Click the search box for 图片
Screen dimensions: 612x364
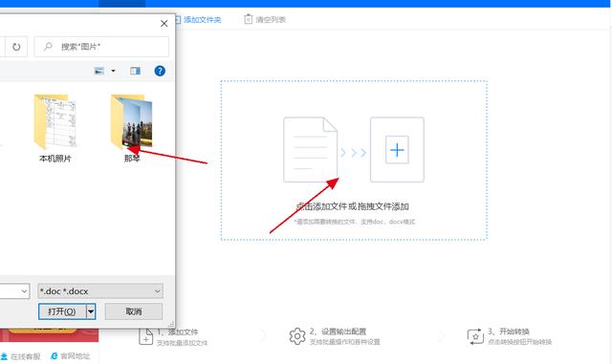pos(101,47)
